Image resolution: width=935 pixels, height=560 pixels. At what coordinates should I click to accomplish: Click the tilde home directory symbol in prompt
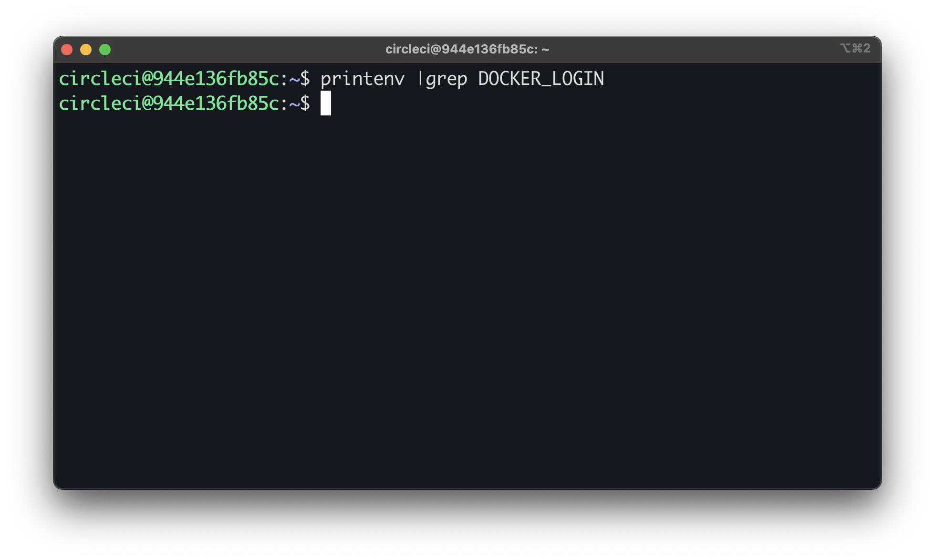[294, 79]
